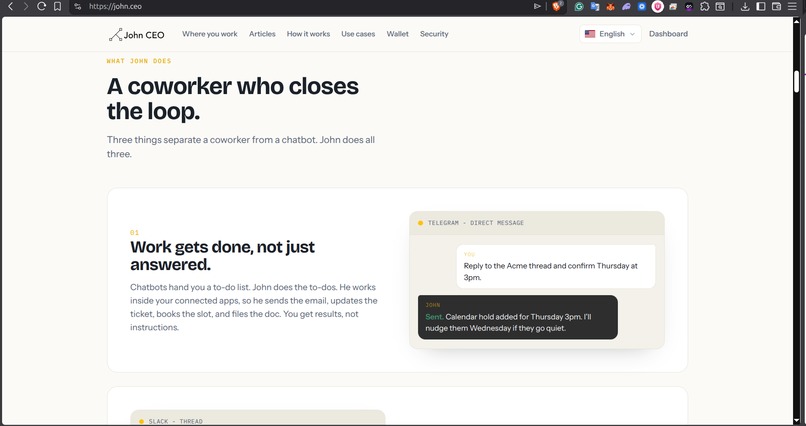
Task: Click the tab counter icon in toolbar
Action: click(721, 7)
